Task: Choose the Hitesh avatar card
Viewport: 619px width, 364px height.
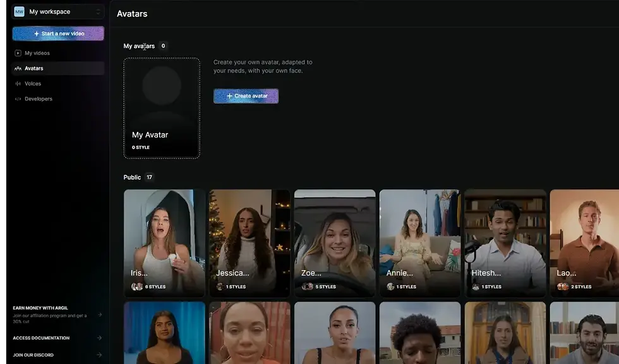Action: pyautogui.click(x=505, y=243)
